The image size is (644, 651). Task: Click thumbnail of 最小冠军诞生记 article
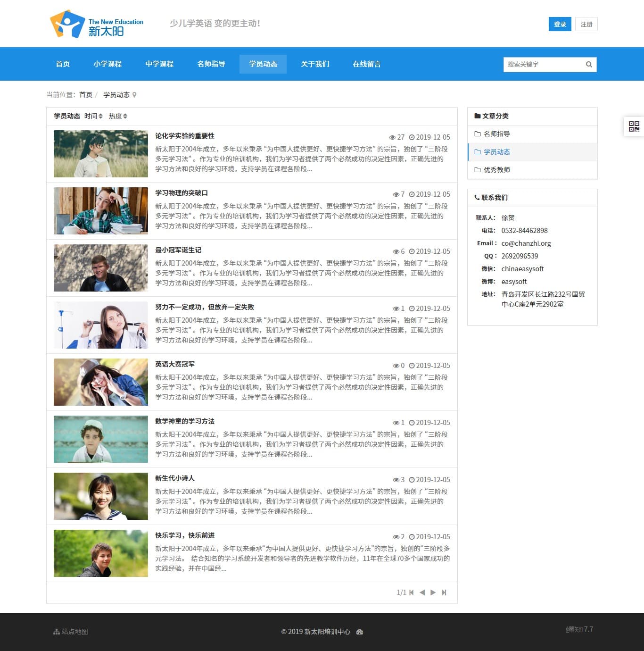(x=101, y=268)
